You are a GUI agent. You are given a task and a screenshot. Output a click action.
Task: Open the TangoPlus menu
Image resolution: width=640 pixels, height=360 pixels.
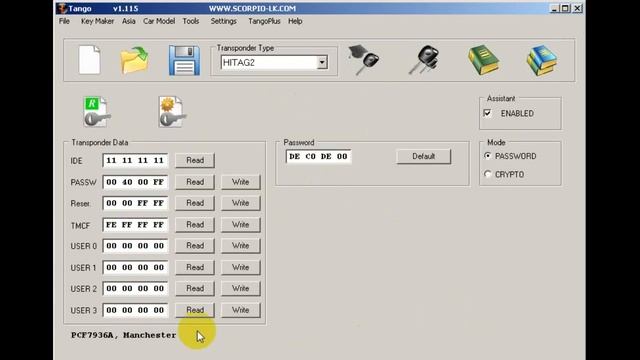click(x=264, y=21)
